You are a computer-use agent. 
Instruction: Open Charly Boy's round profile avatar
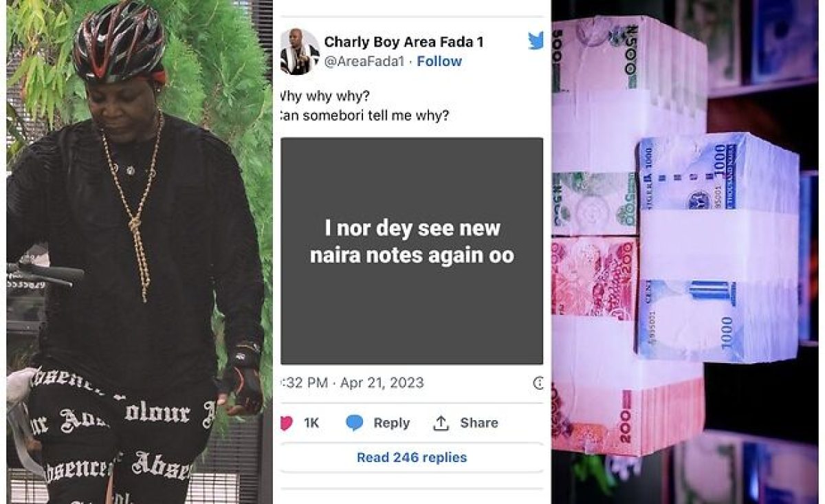300,52
